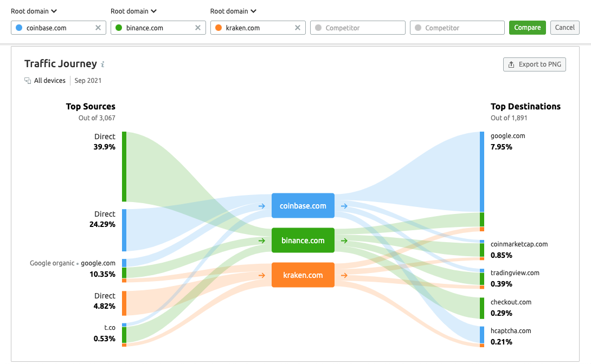Click the kraken.com domain input field

pyautogui.click(x=258, y=28)
